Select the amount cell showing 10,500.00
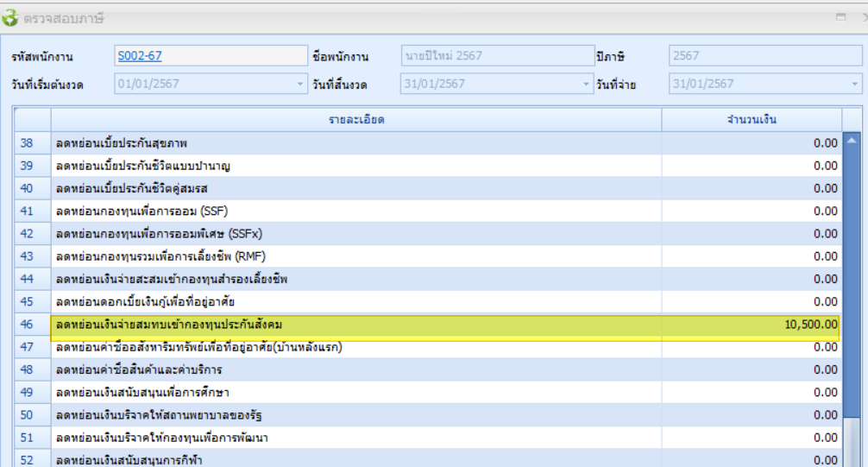 [752, 325]
